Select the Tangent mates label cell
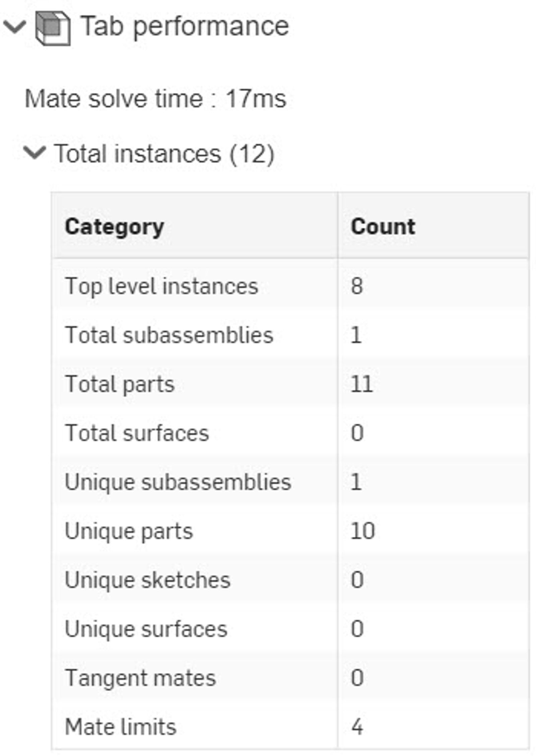 pyautogui.click(x=140, y=678)
